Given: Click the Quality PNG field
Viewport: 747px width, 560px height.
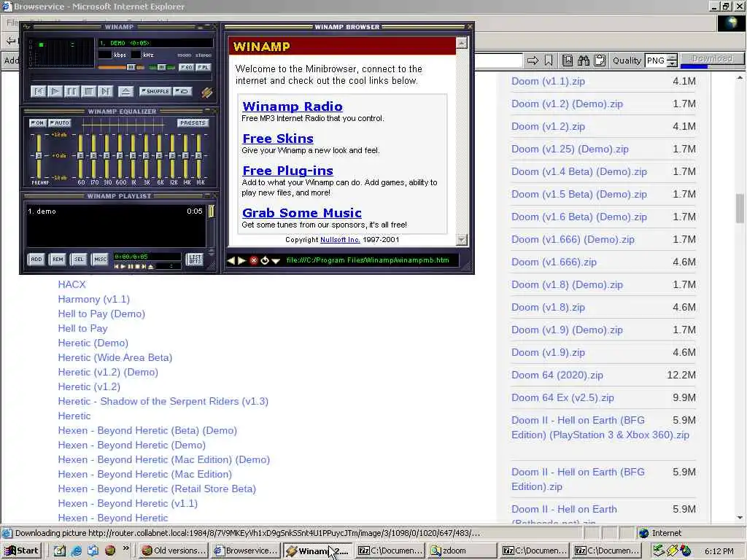Looking at the screenshot, I should pyautogui.click(x=656, y=61).
